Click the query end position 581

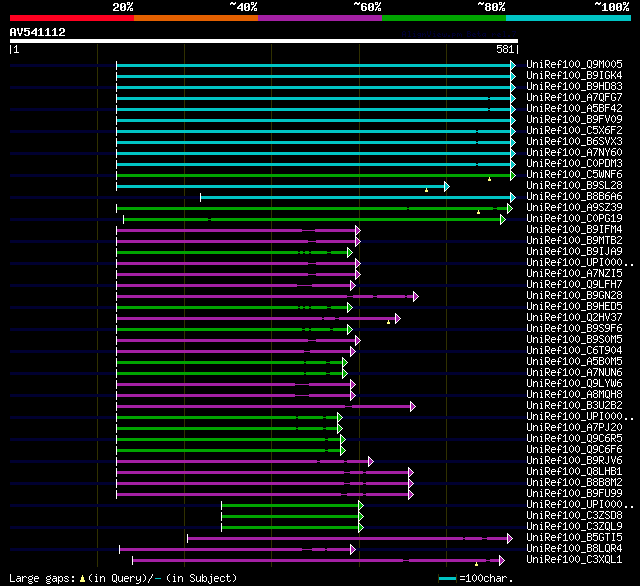click(x=505, y=49)
